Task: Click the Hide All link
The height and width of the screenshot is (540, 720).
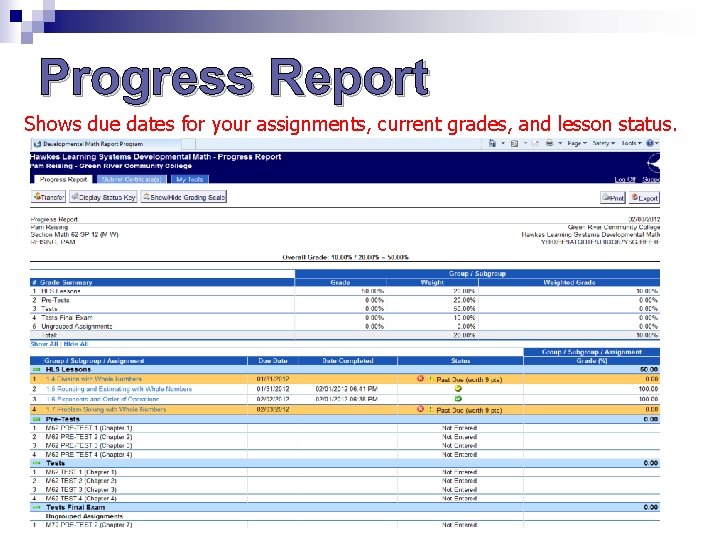Action: pos(76,344)
